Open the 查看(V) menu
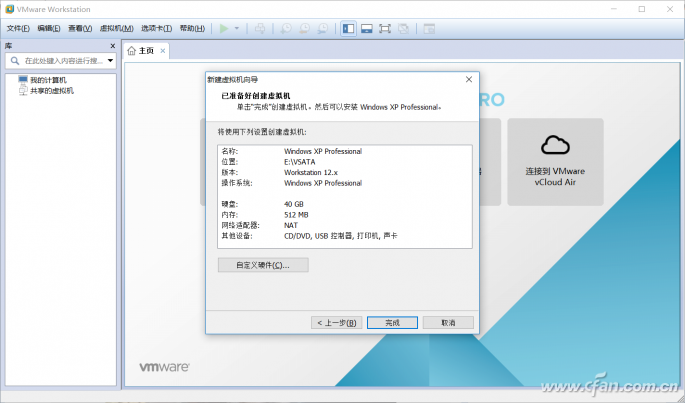 (x=80, y=28)
